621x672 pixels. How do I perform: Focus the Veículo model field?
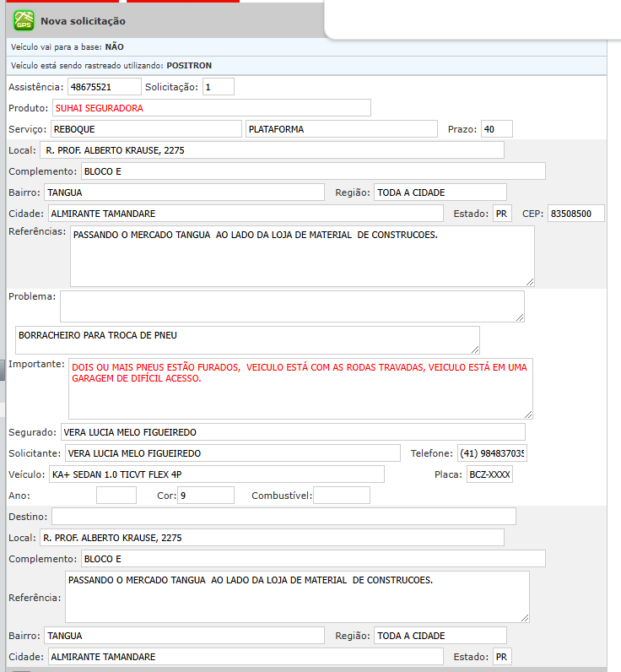pyautogui.click(x=215, y=474)
